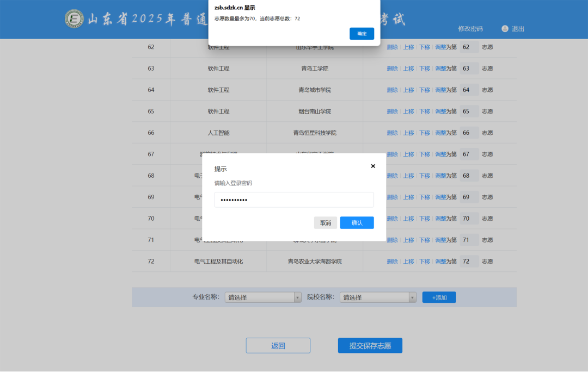
Task: Click the password input field in the dialog
Action: pos(294,200)
